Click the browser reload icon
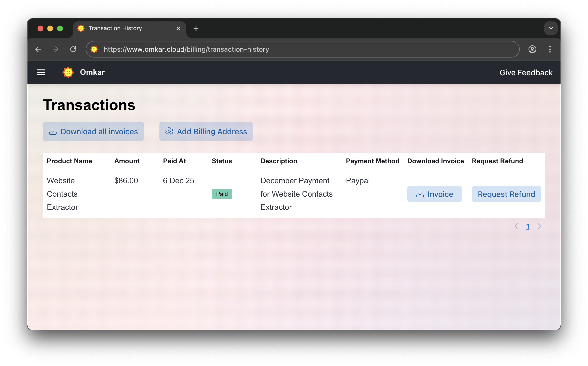 (73, 49)
